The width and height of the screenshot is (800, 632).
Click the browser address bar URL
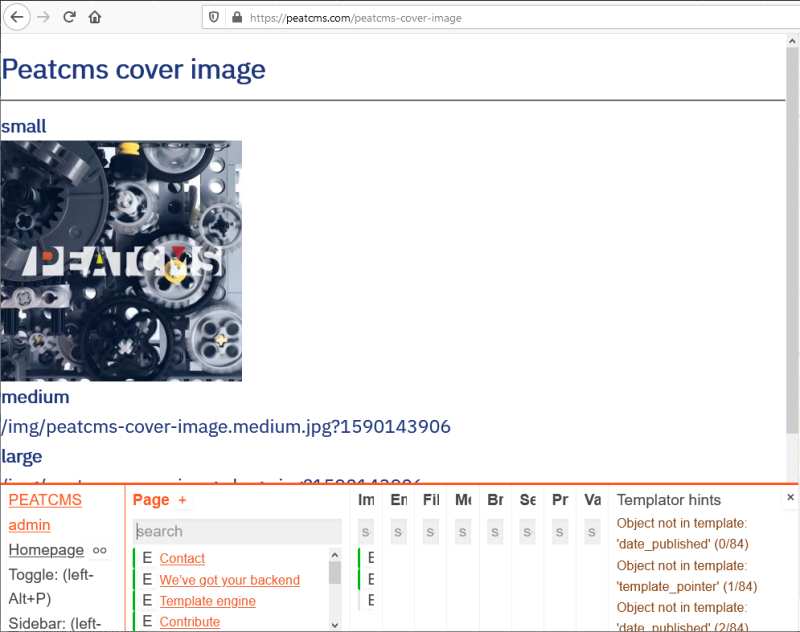tap(356, 18)
